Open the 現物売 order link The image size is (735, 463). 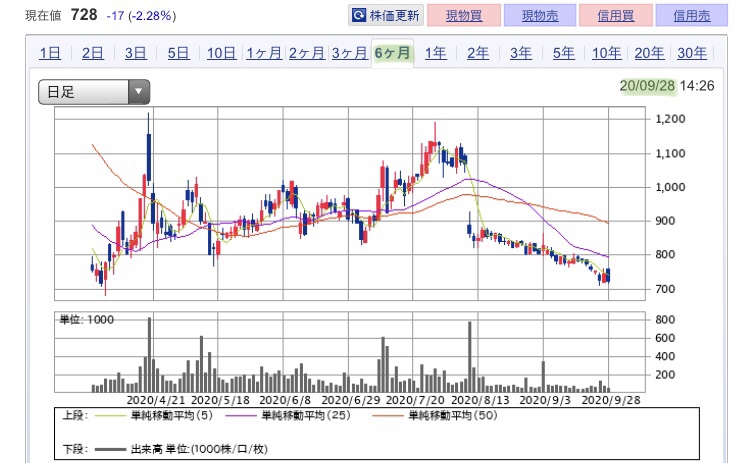coord(540,15)
